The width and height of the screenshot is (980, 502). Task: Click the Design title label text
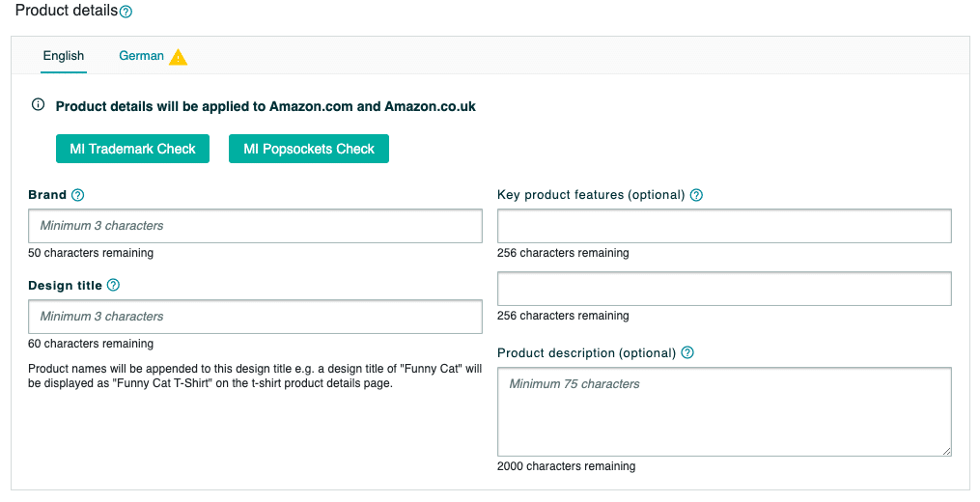coord(65,286)
